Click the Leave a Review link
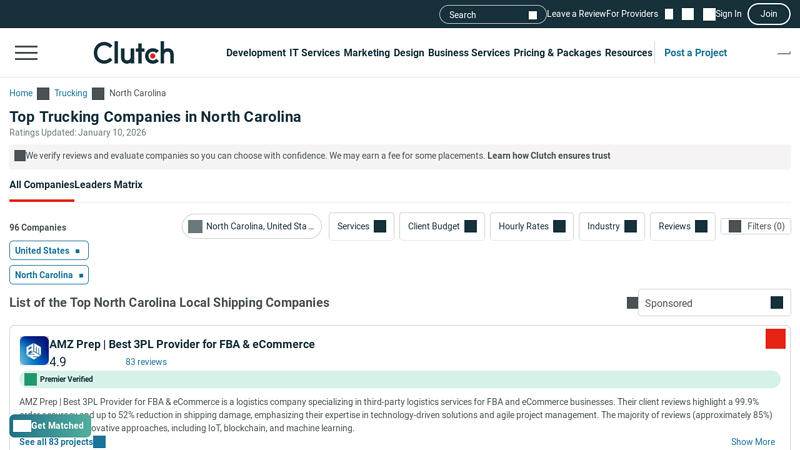800x450 pixels. (x=576, y=14)
